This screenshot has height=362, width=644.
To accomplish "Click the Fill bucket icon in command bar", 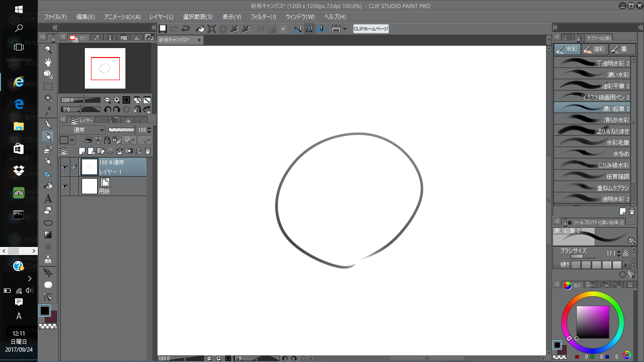I will 200,29.
